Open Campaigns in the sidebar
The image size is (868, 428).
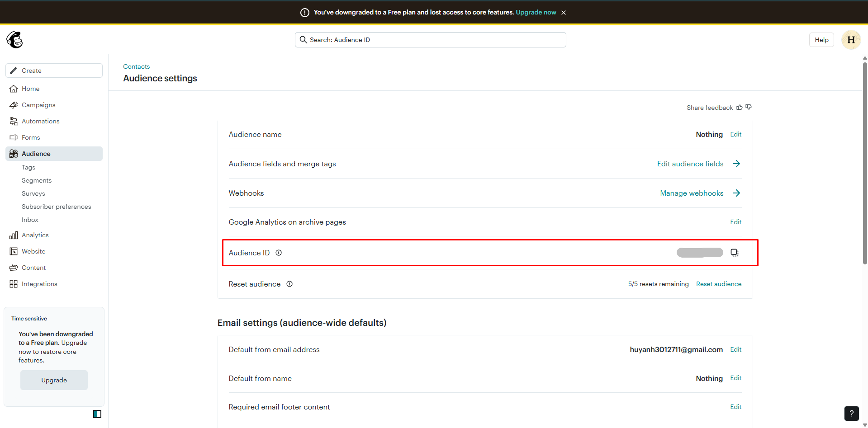tap(54, 105)
